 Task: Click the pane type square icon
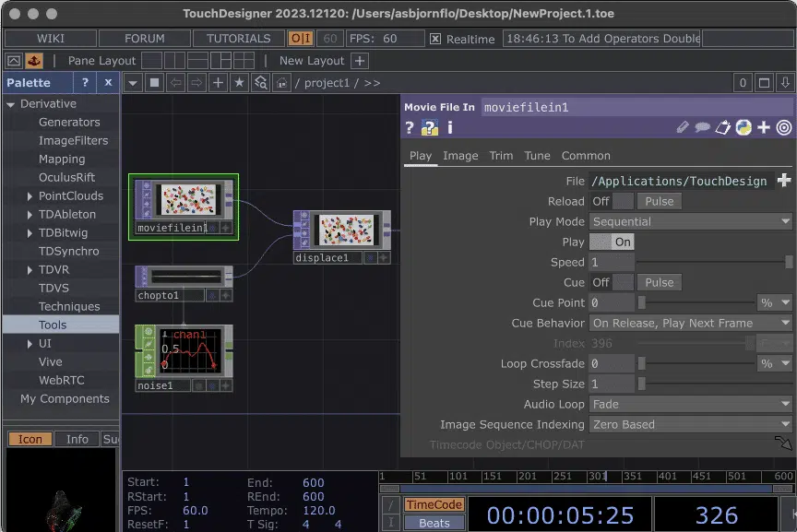pos(155,83)
